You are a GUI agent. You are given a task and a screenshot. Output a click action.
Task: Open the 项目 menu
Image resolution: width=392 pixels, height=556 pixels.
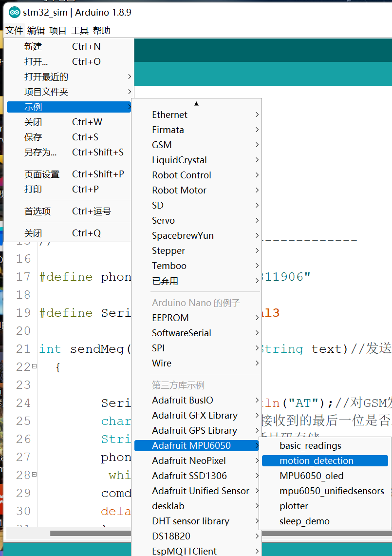(58, 31)
